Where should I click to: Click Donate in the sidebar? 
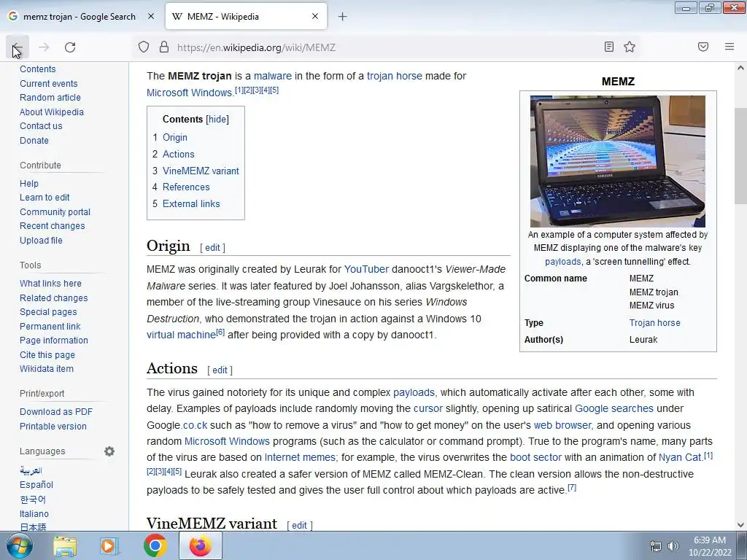pyautogui.click(x=34, y=140)
